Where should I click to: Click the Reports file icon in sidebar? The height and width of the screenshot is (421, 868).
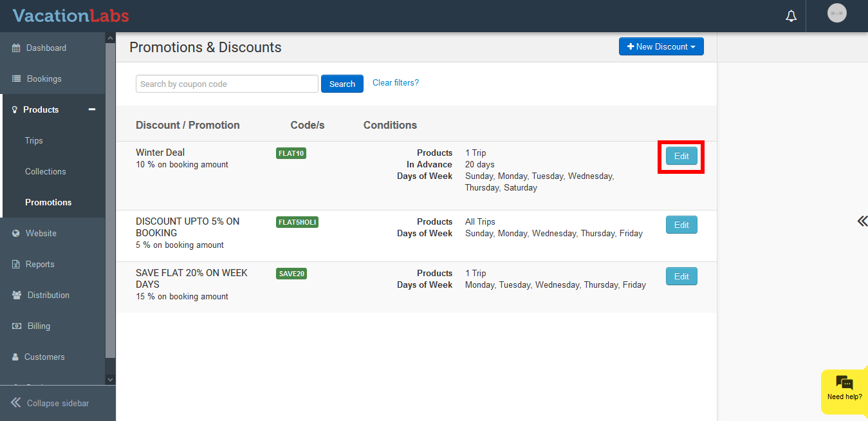coord(16,265)
